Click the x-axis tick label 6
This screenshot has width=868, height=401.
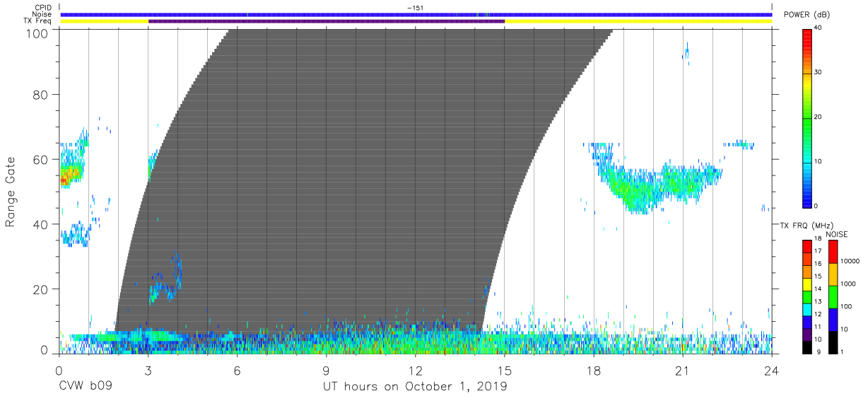coord(237,370)
